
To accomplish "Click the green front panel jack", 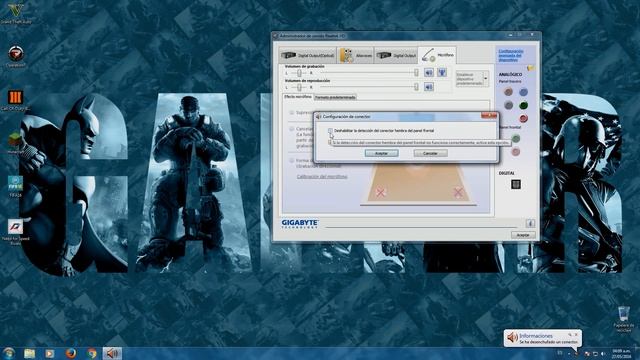I will click(x=516, y=139).
